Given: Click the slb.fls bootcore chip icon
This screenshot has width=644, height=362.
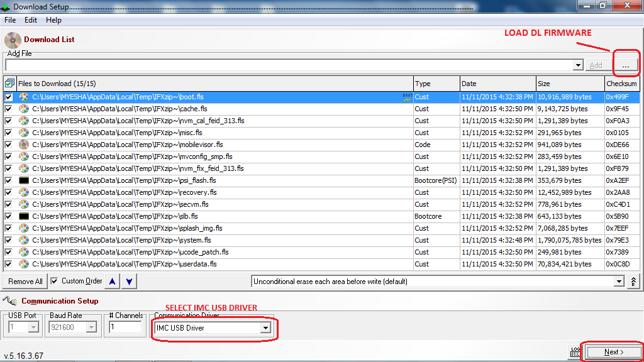Looking at the screenshot, I should [x=24, y=216].
